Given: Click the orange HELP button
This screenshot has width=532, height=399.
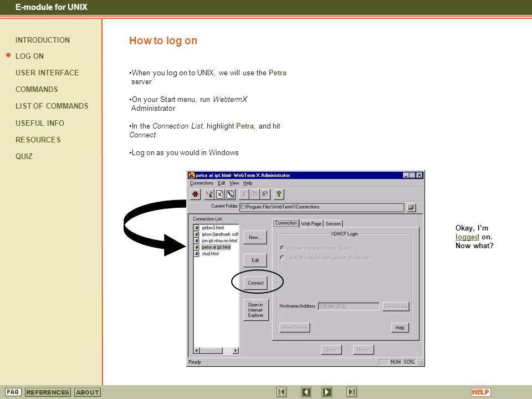Looking at the screenshot, I should pyautogui.click(x=480, y=392).
